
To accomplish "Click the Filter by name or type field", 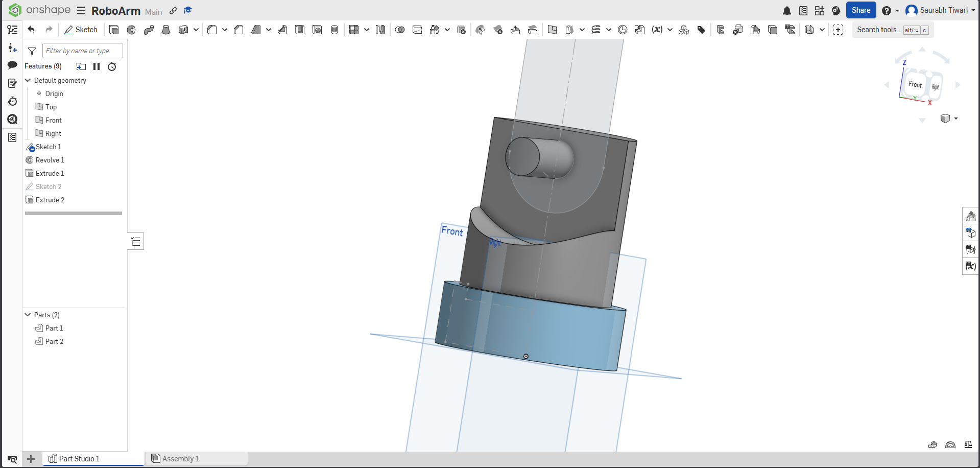I will pyautogui.click(x=82, y=51).
